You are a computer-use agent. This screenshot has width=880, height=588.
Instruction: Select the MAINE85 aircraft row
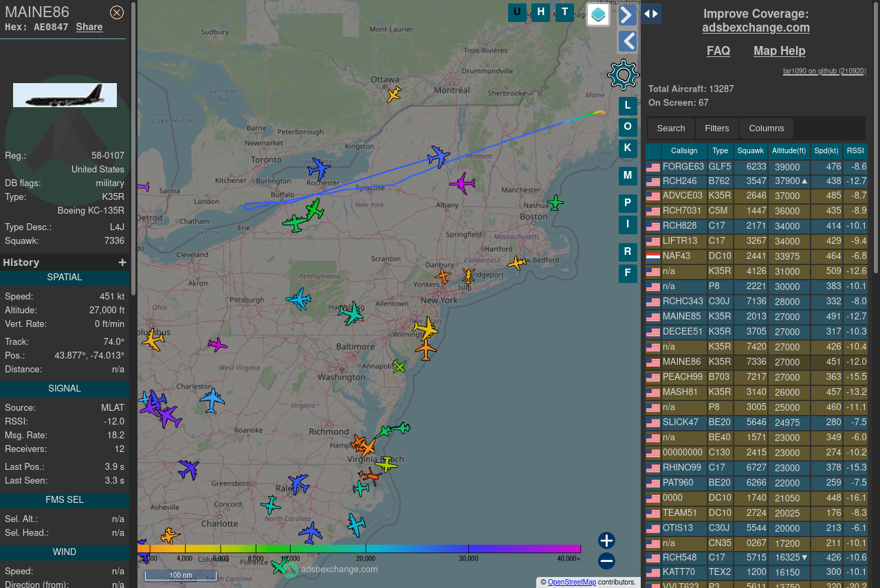click(756, 317)
